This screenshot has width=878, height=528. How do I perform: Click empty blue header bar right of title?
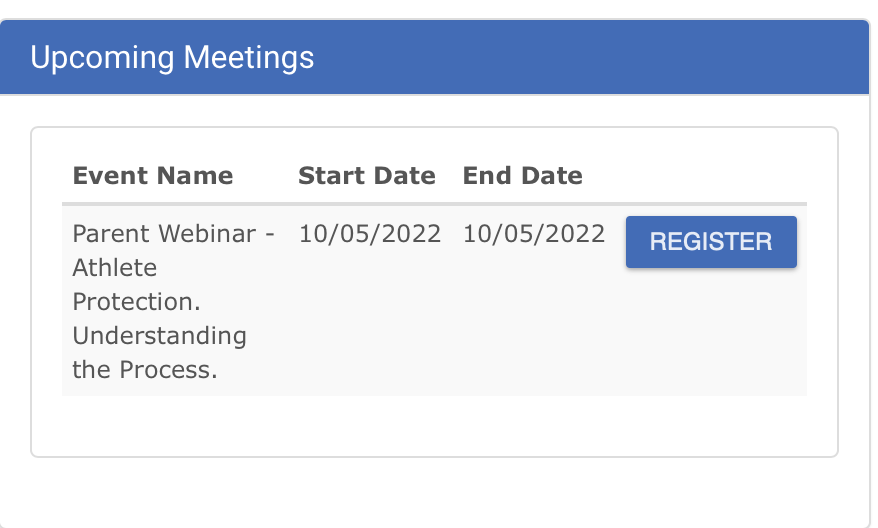coord(600,57)
